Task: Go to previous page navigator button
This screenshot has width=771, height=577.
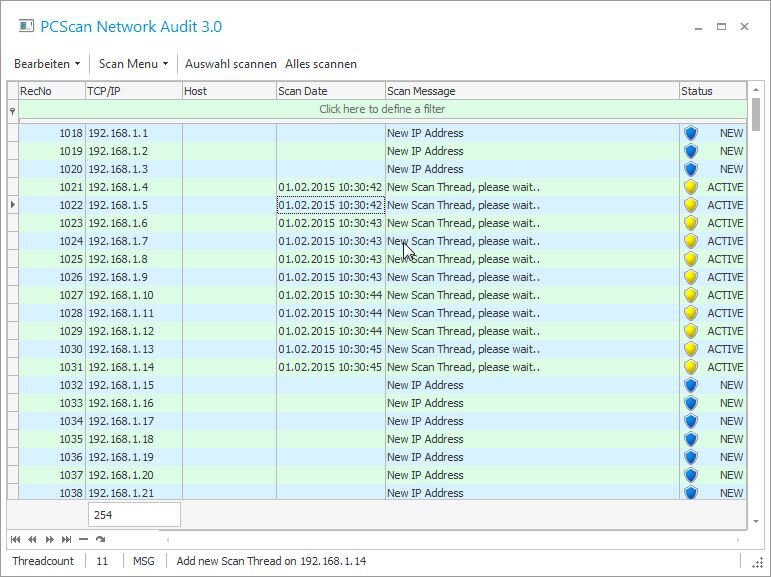Action: 32,540
